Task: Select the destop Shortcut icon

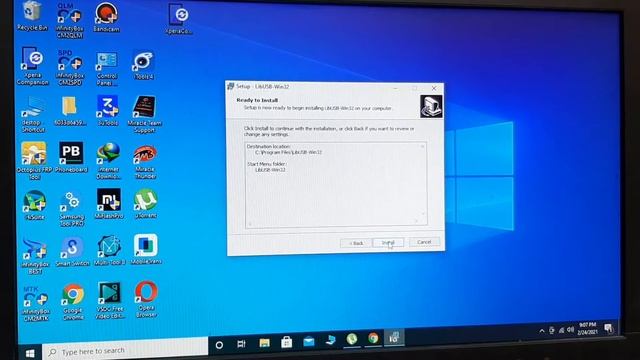Action: coord(33,114)
